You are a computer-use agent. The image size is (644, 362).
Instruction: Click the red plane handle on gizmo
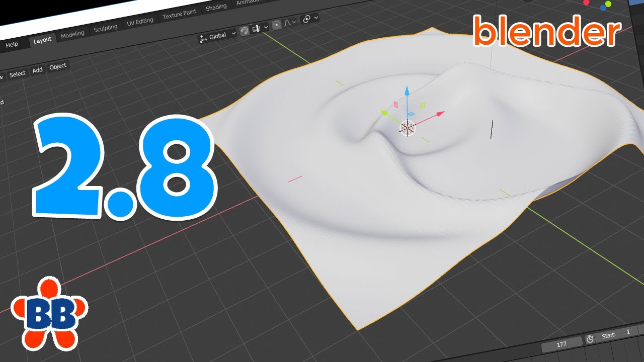pos(395,105)
